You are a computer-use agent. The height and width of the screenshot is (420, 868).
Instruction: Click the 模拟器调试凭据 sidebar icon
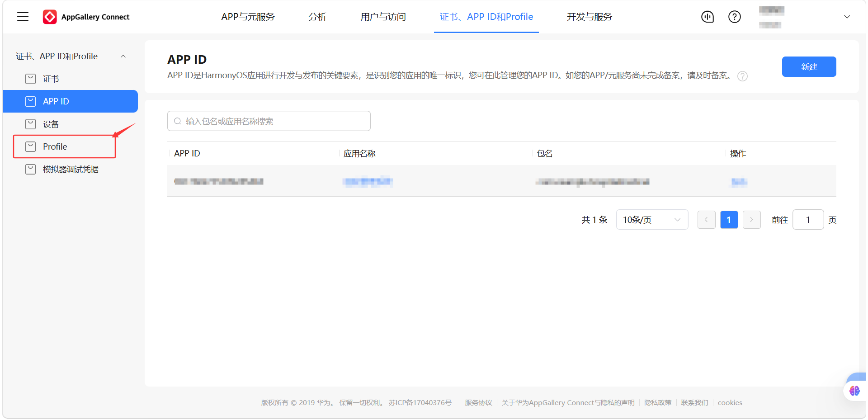click(30, 169)
